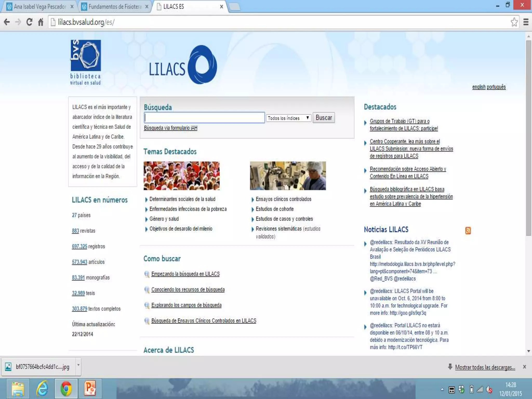
Task: Bookmark page with the star icon
Action: (x=514, y=22)
